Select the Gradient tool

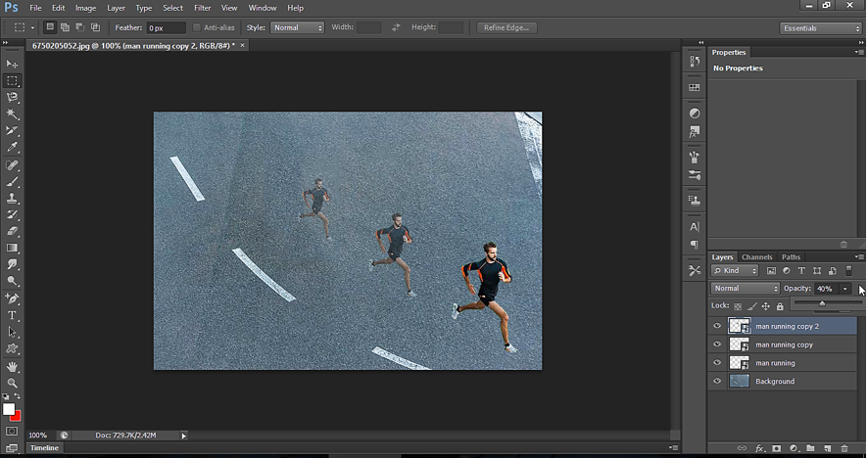12,248
